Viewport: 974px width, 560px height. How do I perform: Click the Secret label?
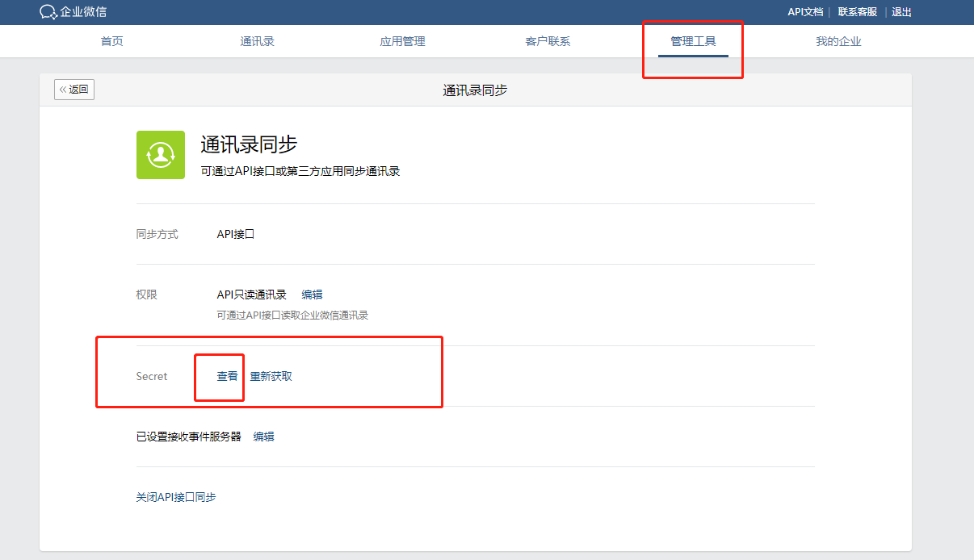(x=152, y=376)
